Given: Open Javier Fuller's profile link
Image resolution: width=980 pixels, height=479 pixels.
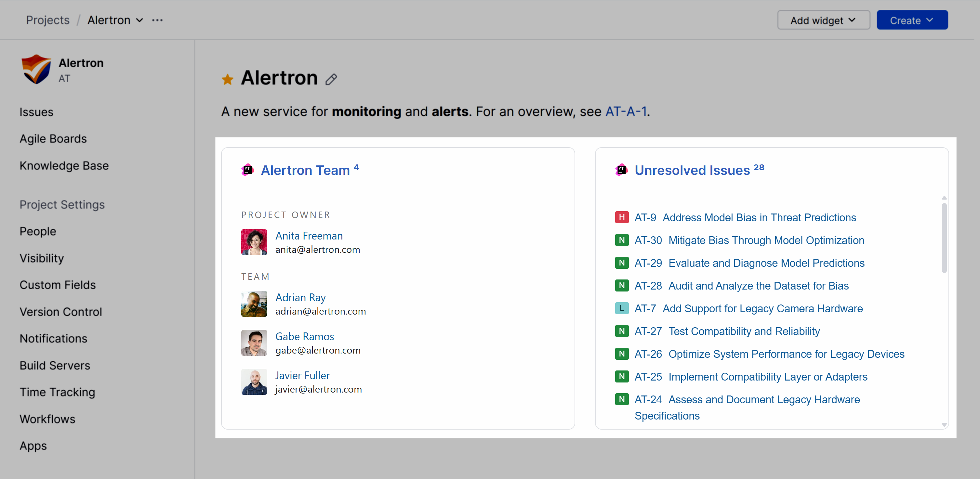Looking at the screenshot, I should (x=302, y=376).
